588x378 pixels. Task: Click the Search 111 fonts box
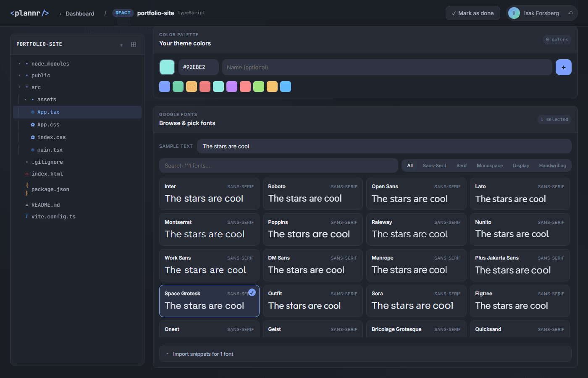pos(278,165)
